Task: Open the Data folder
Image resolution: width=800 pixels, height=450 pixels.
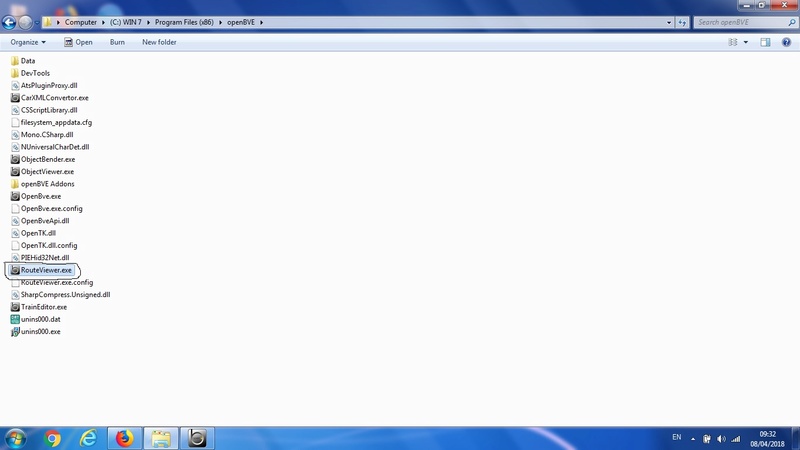Action: pyautogui.click(x=23, y=61)
